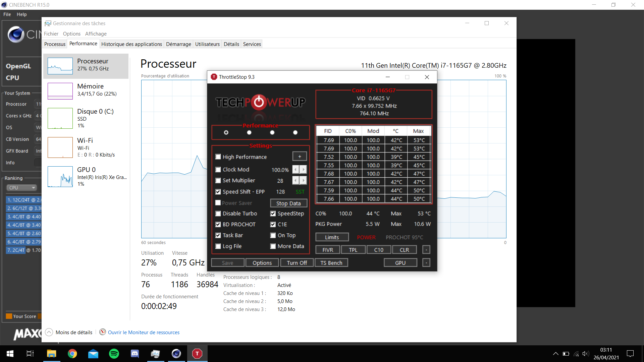The image size is (644, 362).
Task: Open the Cinebench Help menu
Action: pos(22,14)
